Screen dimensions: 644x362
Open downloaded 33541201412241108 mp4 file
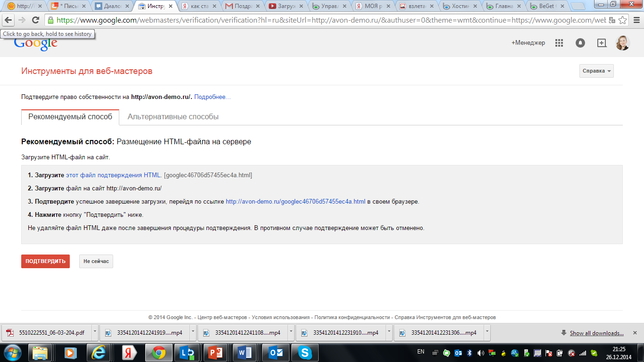(242, 333)
